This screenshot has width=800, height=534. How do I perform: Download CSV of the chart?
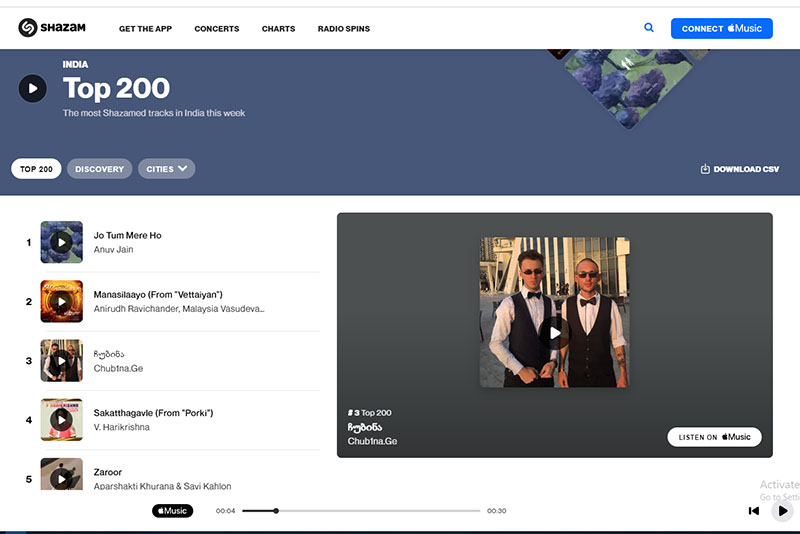click(740, 169)
